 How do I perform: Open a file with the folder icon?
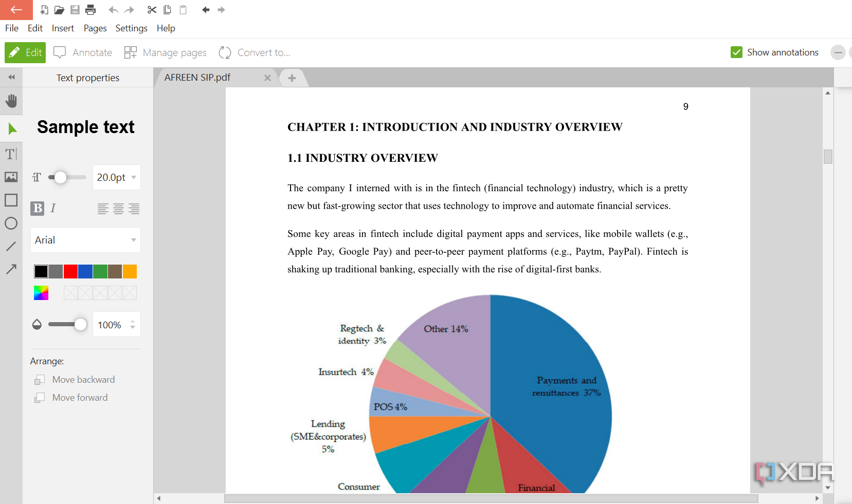point(60,10)
